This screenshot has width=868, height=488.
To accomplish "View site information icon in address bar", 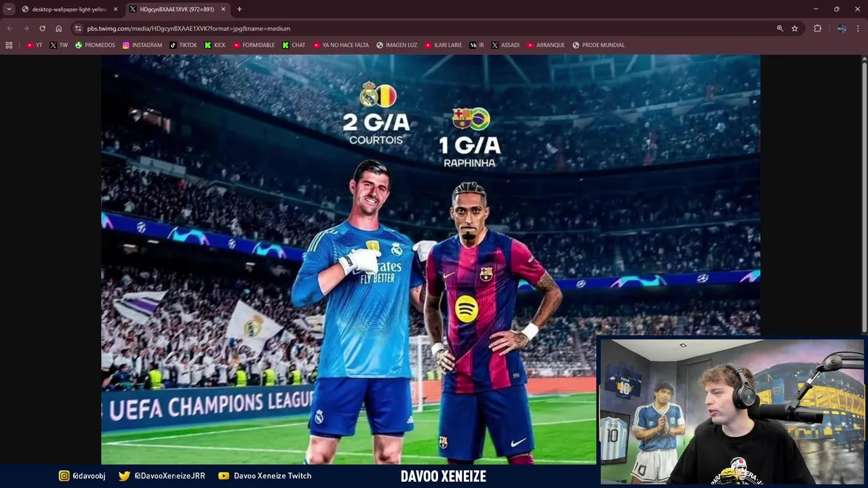I will (x=78, y=28).
